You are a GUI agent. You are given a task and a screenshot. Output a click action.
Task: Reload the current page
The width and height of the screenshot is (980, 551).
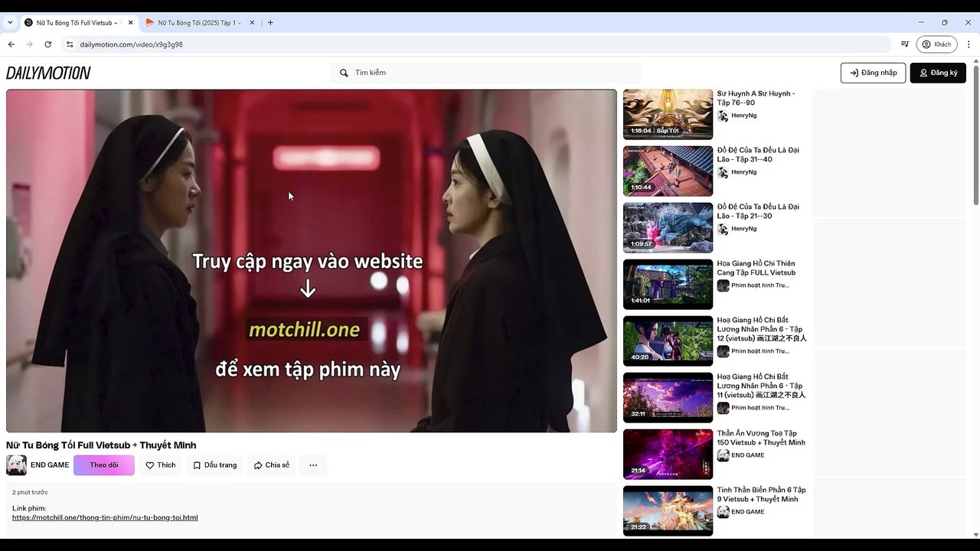(48, 44)
